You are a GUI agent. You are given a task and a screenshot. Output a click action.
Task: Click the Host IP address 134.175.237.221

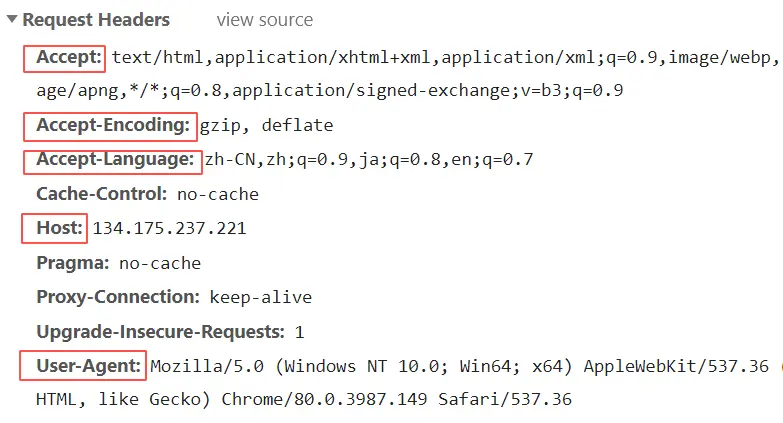pos(169,229)
